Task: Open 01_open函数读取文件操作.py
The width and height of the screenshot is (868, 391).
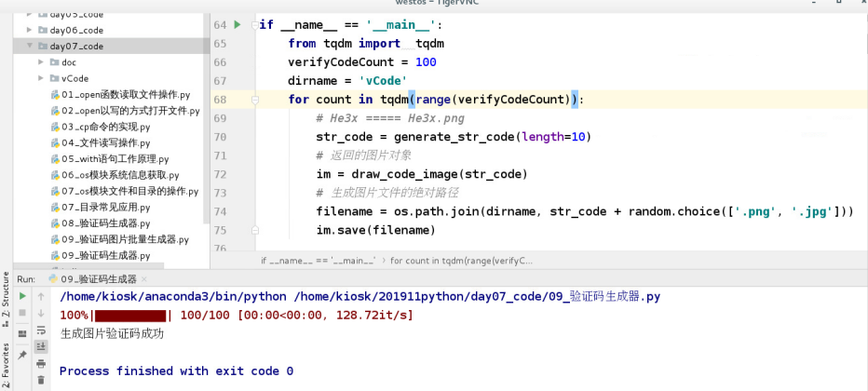Action: [126, 95]
